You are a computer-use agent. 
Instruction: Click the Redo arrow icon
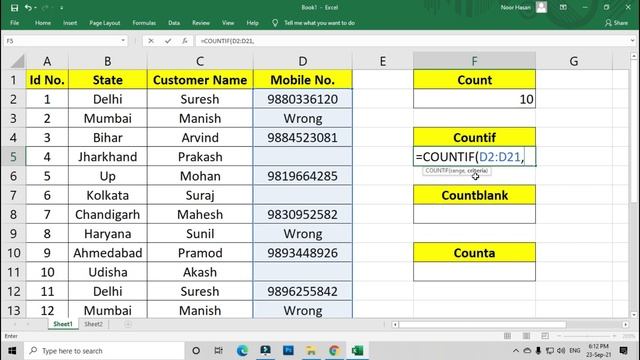click(45, 8)
